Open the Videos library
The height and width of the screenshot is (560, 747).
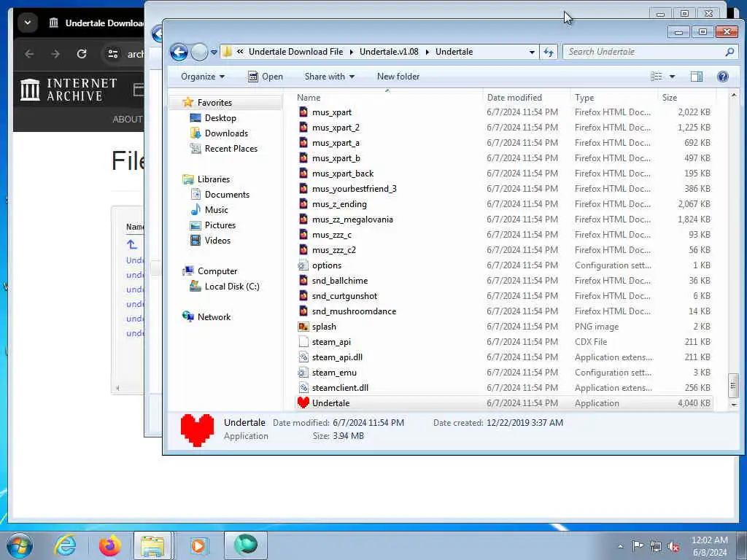point(217,241)
